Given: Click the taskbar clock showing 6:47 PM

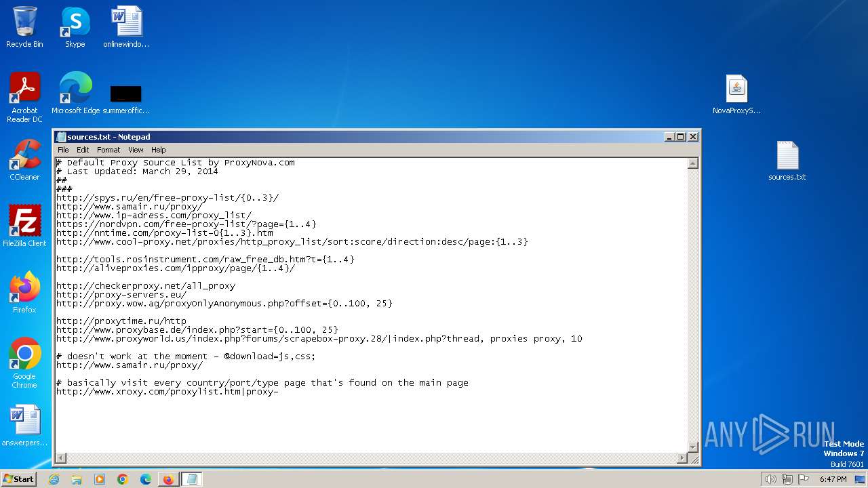Looking at the screenshot, I should [833, 479].
